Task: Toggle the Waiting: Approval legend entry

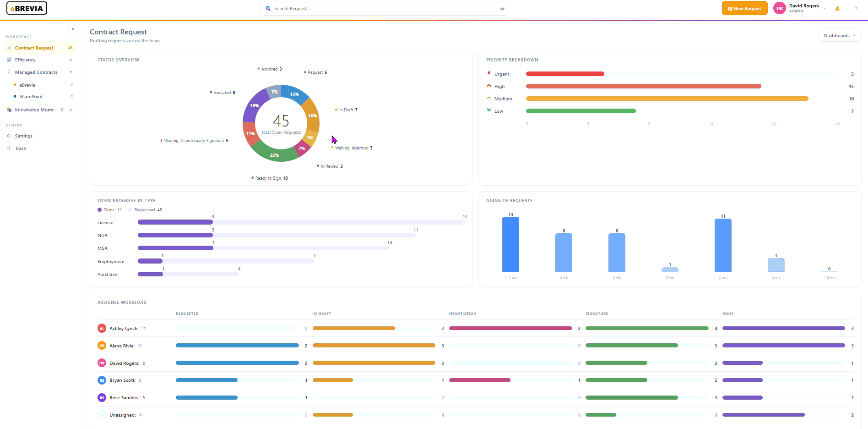Action: [x=352, y=148]
